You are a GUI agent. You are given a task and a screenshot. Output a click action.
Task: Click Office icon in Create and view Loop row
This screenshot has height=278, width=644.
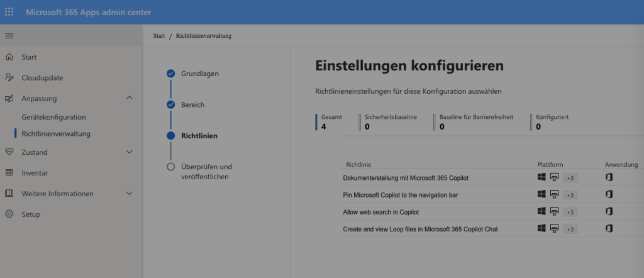(609, 228)
